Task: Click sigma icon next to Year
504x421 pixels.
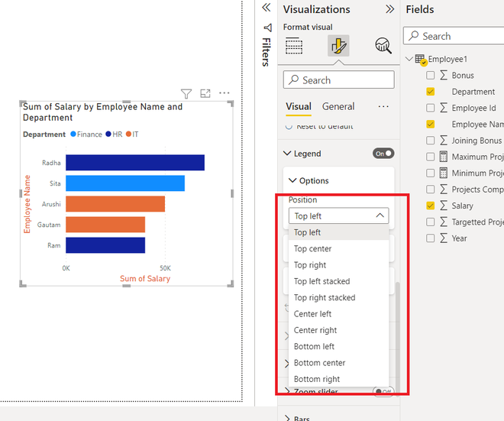Action: [x=444, y=238]
